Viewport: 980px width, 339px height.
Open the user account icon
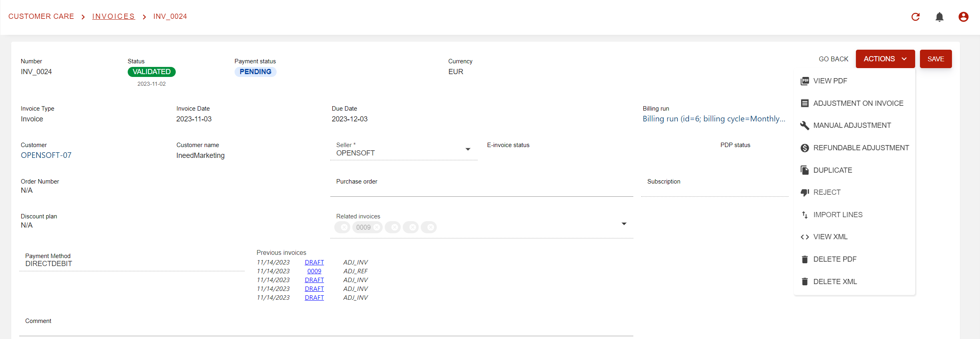(x=963, y=17)
